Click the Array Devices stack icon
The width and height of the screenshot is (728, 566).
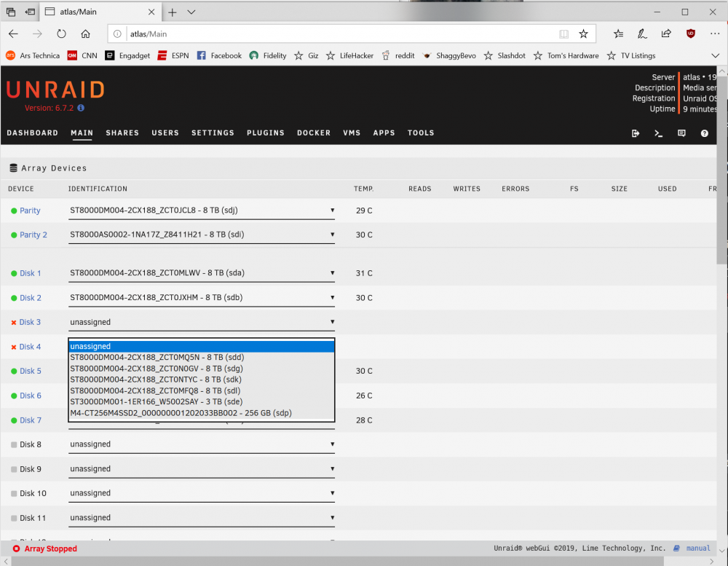pos(13,168)
